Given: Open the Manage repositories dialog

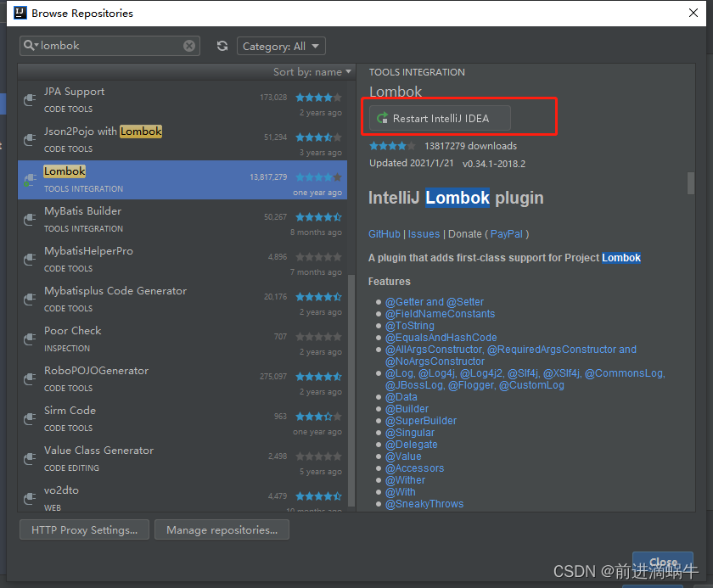Looking at the screenshot, I should (x=222, y=529).
